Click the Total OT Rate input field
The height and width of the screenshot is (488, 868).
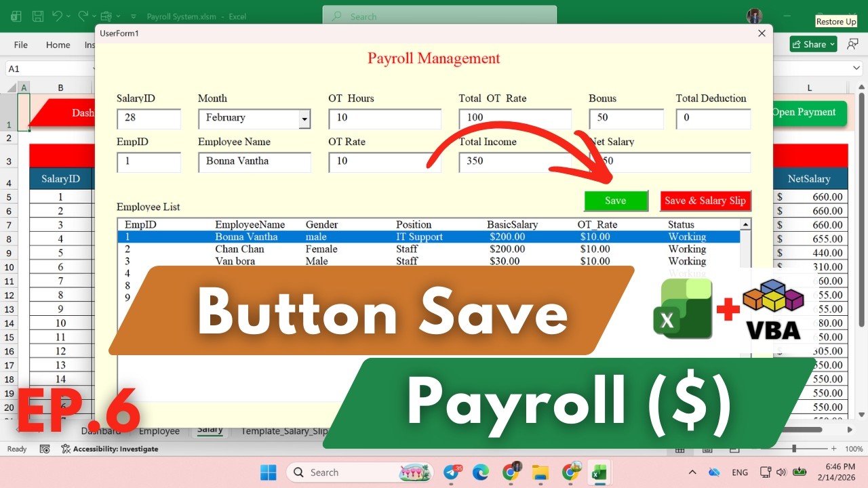[x=515, y=119]
